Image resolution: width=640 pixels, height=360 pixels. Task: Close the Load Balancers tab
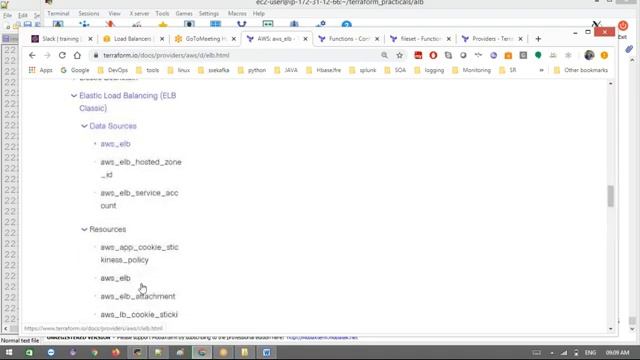(x=162, y=39)
